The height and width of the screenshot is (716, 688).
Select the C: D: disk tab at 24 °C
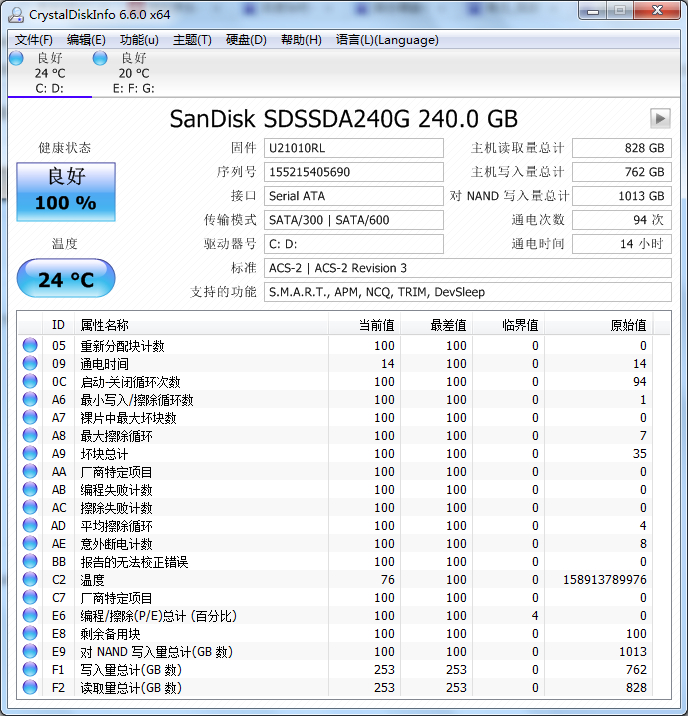pyautogui.click(x=50, y=73)
